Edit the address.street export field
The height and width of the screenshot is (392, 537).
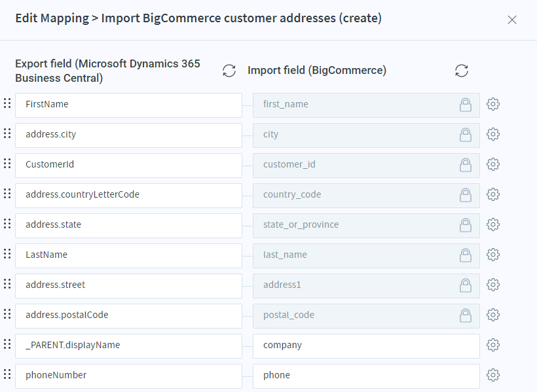pos(128,286)
